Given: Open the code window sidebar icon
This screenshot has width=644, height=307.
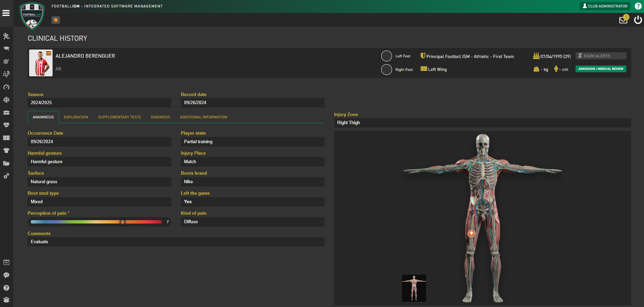Looking at the screenshot, I should [x=6, y=263].
